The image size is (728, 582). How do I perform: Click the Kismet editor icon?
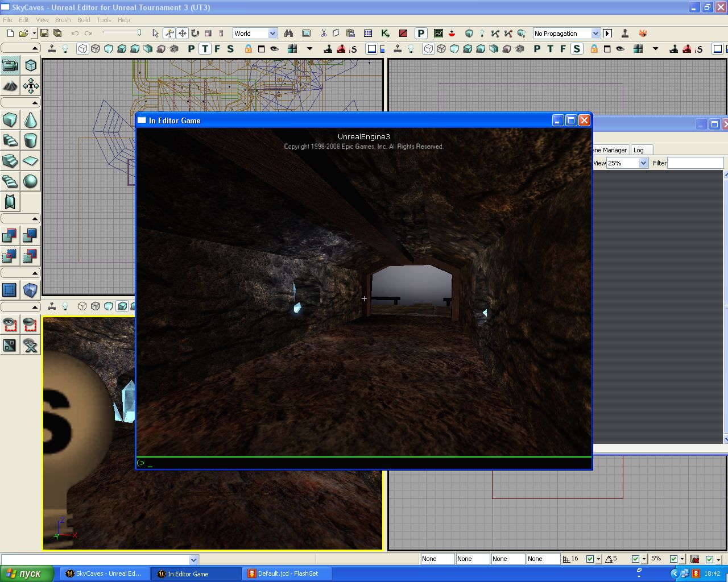click(x=386, y=34)
